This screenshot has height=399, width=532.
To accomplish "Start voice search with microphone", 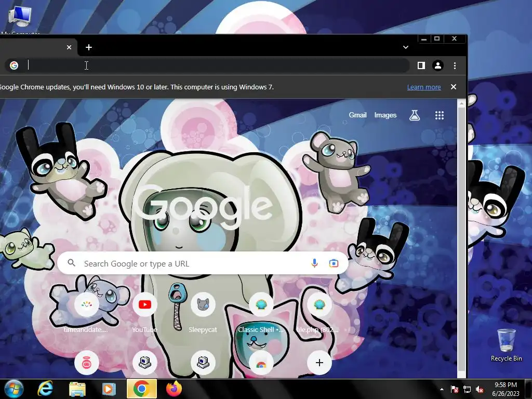I will (x=314, y=263).
